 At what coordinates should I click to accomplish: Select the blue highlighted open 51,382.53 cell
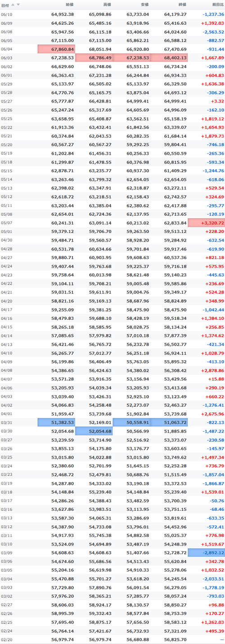point(56,422)
